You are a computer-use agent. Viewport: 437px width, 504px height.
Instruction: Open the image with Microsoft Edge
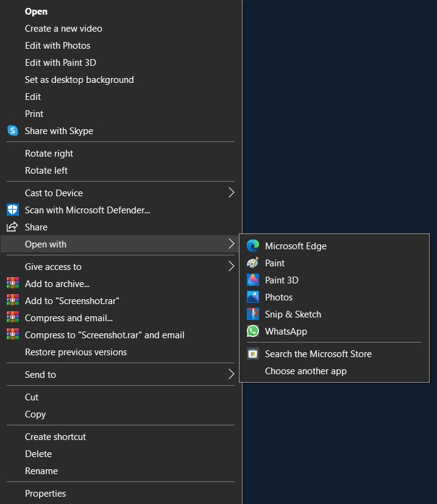click(296, 246)
